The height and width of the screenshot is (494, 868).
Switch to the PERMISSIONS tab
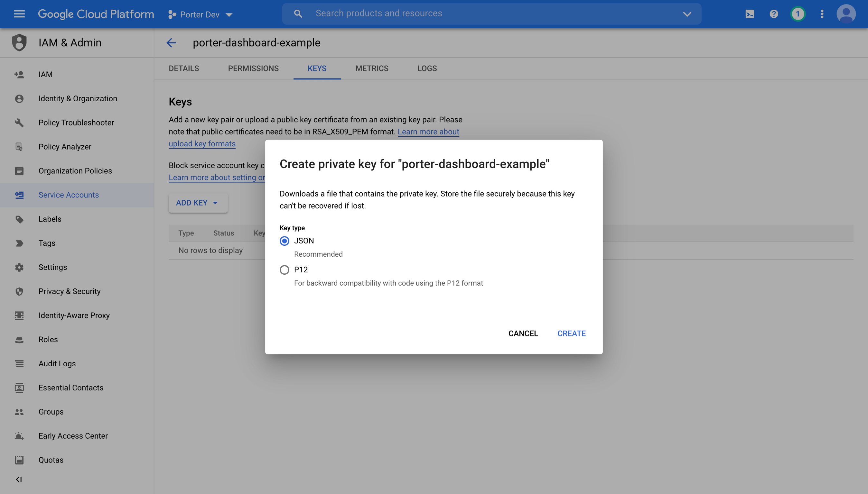pyautogui.click(x=253, y=69)
